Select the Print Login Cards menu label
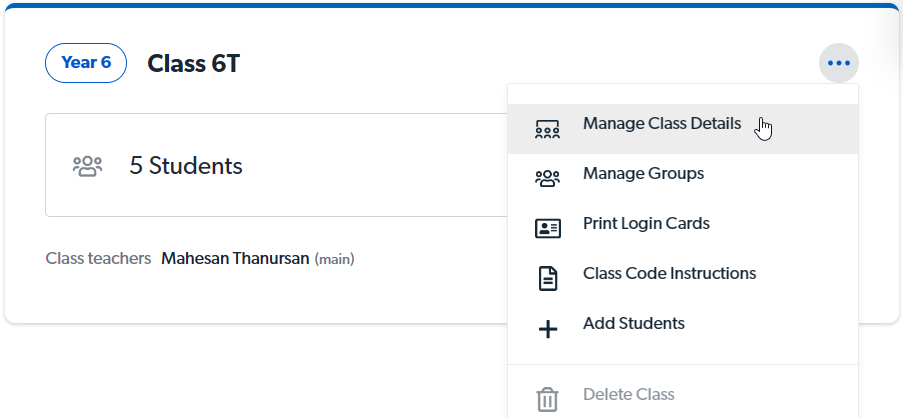The height and width of the screenshot is (418, 903). (646, 224)
